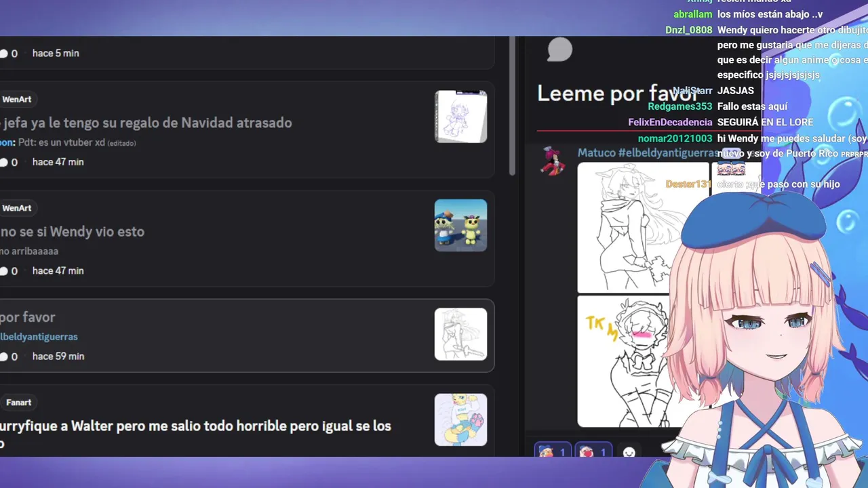
Task: Click chat username 'FelixEnDecadencia'
Action: (x=671, y=123)
